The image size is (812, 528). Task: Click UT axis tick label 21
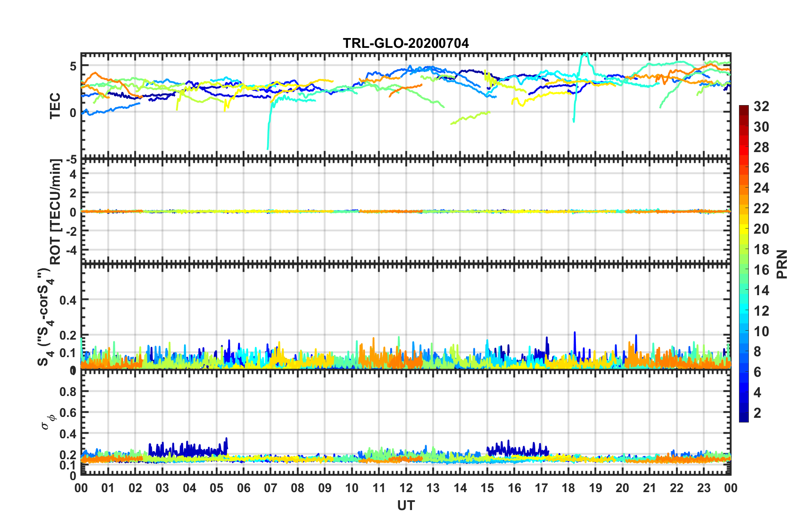click(x=650, y=488)
